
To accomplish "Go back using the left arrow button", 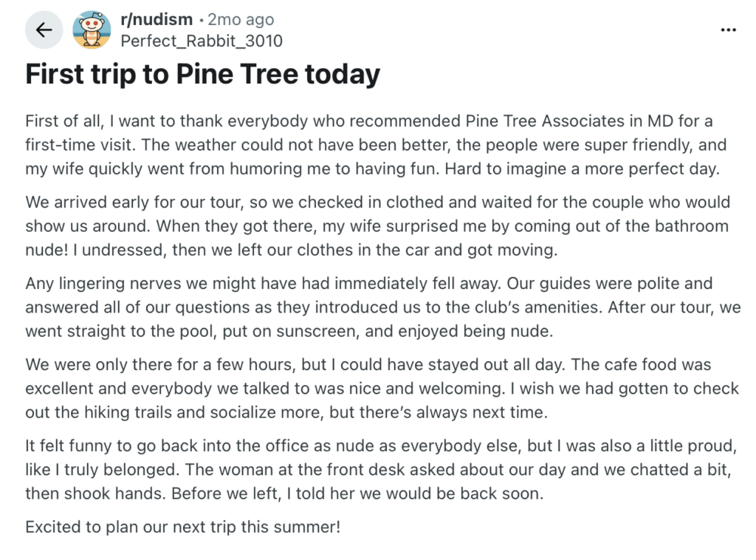I will [44, 30].
